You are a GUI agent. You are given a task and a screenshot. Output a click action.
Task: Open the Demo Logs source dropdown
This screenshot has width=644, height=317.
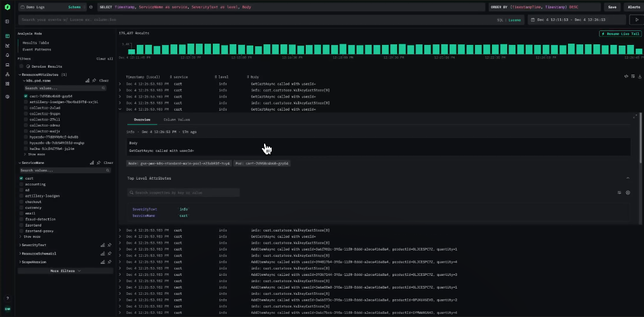point(51,7)
